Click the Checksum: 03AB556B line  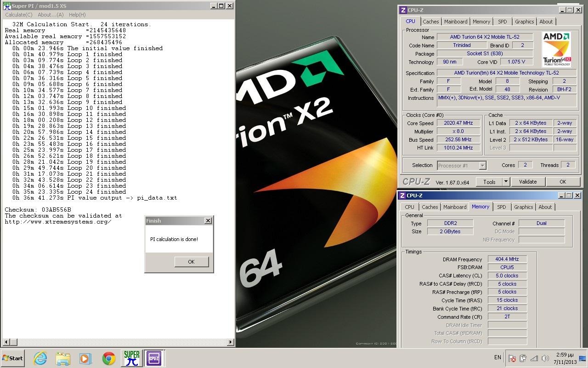[x=38, y=210]
